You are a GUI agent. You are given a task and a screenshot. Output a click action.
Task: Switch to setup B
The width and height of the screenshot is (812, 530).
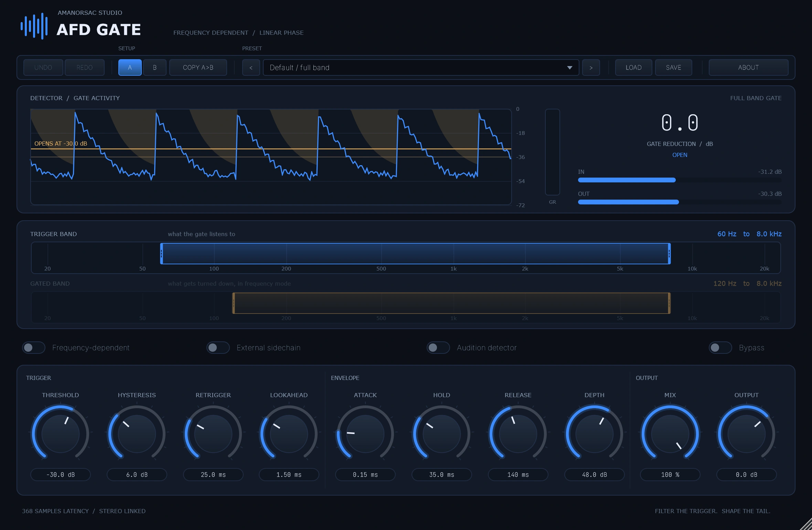pos(155,67)
